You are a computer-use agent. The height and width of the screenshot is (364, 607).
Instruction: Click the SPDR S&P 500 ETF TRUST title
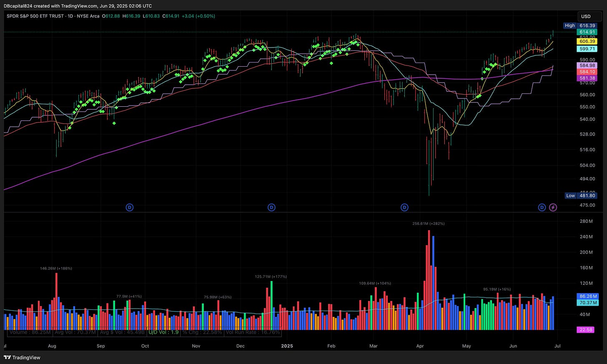click(35, 16)
